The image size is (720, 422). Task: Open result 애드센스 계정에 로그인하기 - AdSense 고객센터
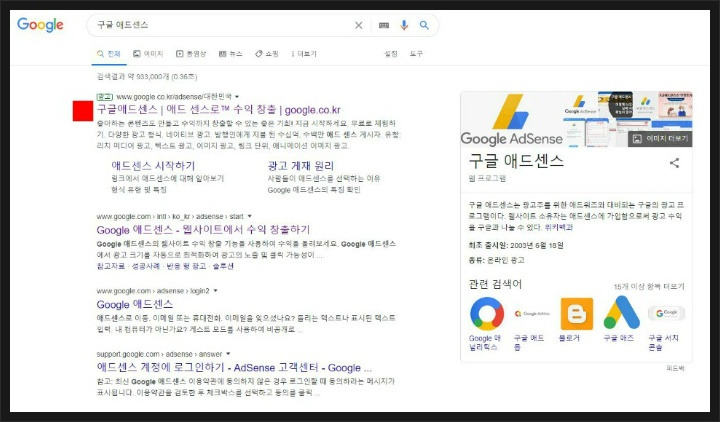click(234, 367)
